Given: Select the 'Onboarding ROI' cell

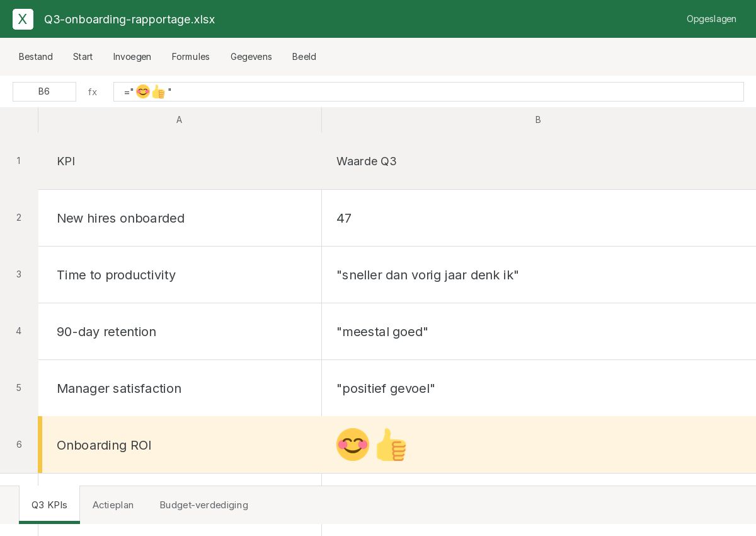Looking at the screenshot, I should tap(180, 445).
